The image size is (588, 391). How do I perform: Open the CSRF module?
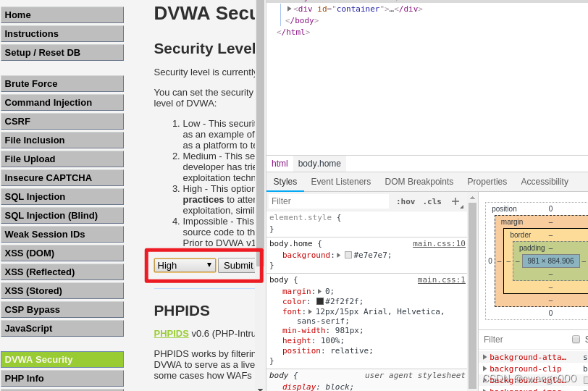62,121
